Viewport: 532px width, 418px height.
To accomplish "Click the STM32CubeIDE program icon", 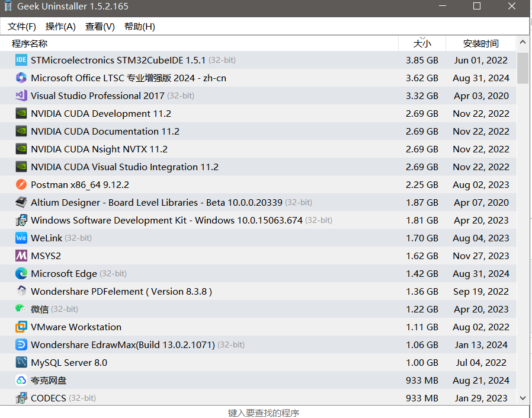I will pos(21,60).
